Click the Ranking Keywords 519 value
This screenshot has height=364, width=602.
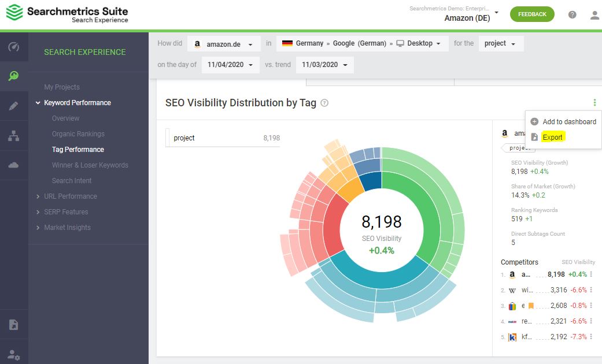(x=517, y=218)
